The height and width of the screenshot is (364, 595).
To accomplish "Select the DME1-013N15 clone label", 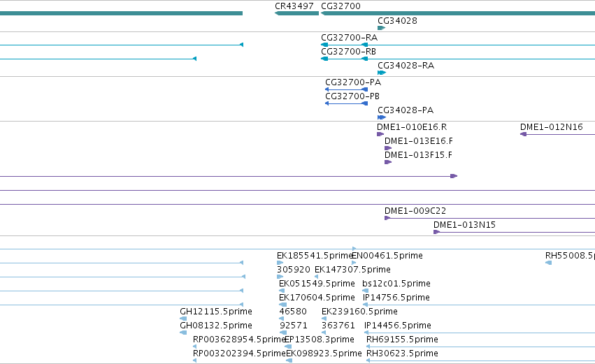I will [x=464, y=225].
